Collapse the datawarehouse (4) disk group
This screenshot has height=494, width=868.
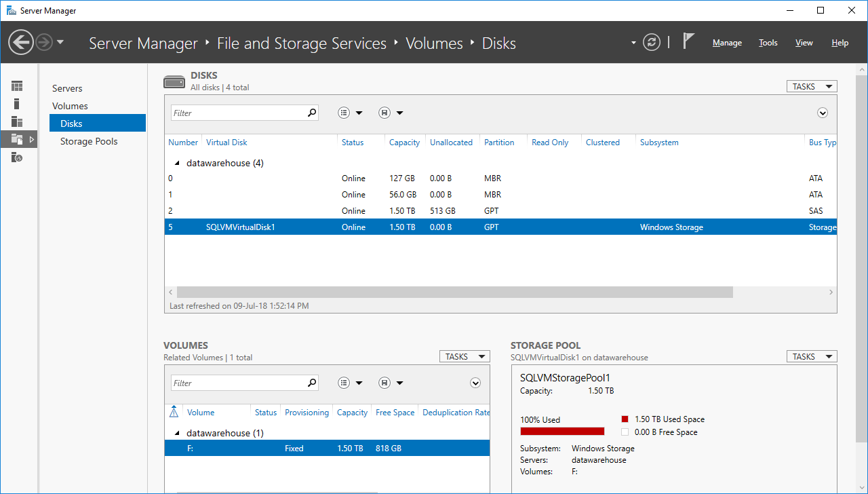[178, 164]
